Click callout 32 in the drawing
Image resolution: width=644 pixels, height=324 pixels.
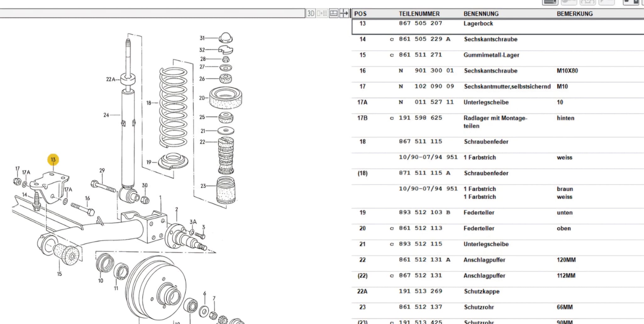point(202,50)
